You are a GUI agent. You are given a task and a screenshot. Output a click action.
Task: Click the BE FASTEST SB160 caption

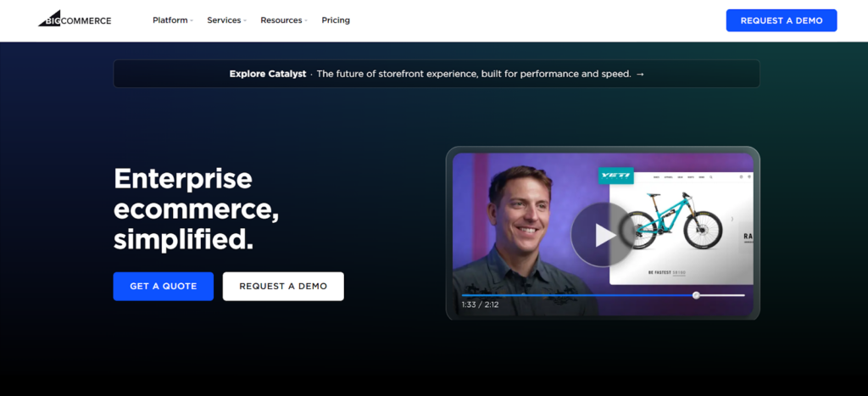666,272
